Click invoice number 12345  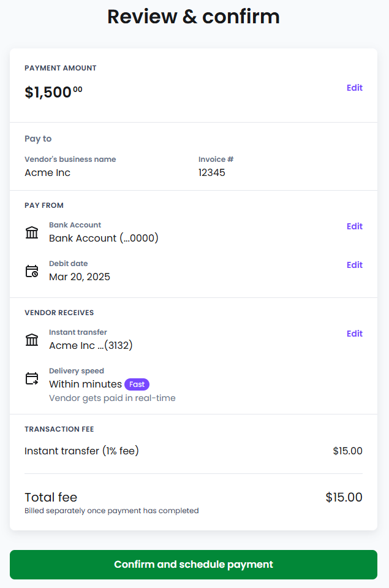(212, 172)
